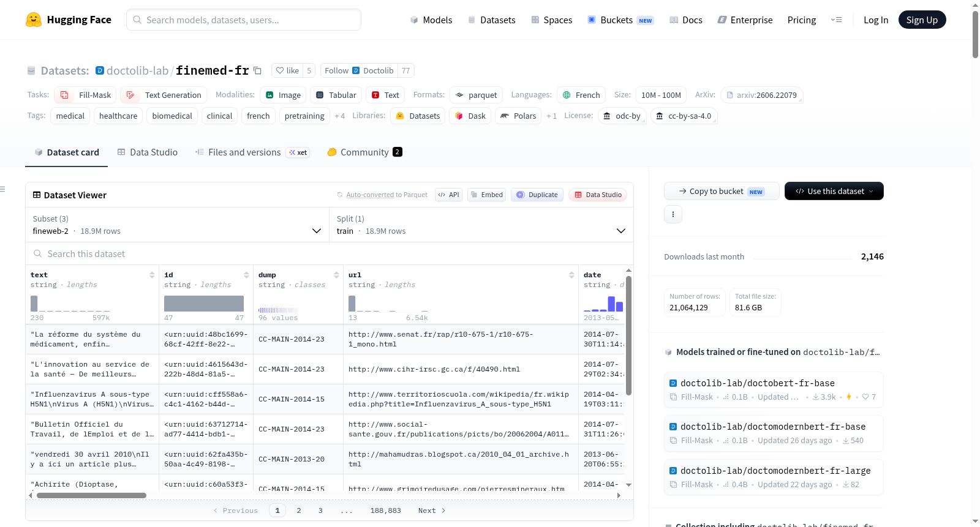Open the arxiv:2606.22079 paper tag

click(x=762, y=95)
